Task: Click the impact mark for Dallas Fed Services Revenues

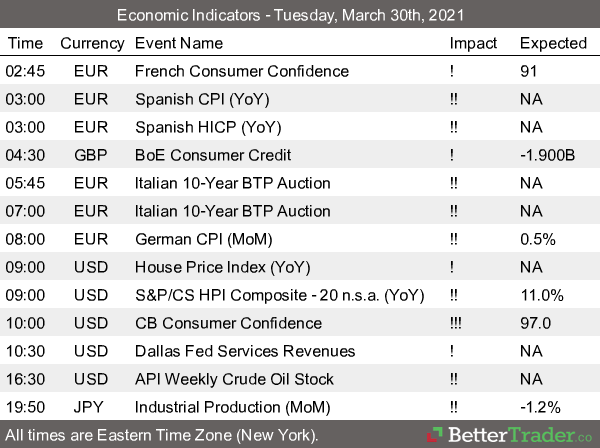Action: point(453,351)
